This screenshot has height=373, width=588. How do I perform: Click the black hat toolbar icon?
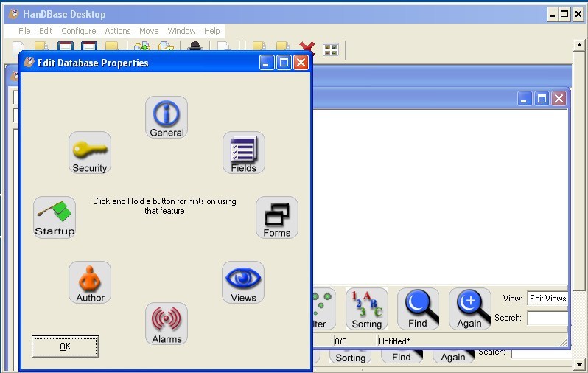[195, 46]
